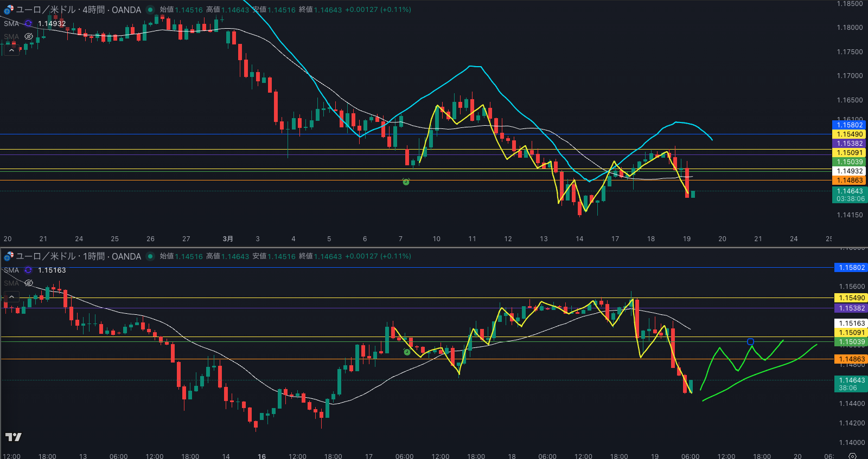Show hidden SMA on 1-hour chart
868x459 pixels.
pyautogui.click(x=29, y=283)
